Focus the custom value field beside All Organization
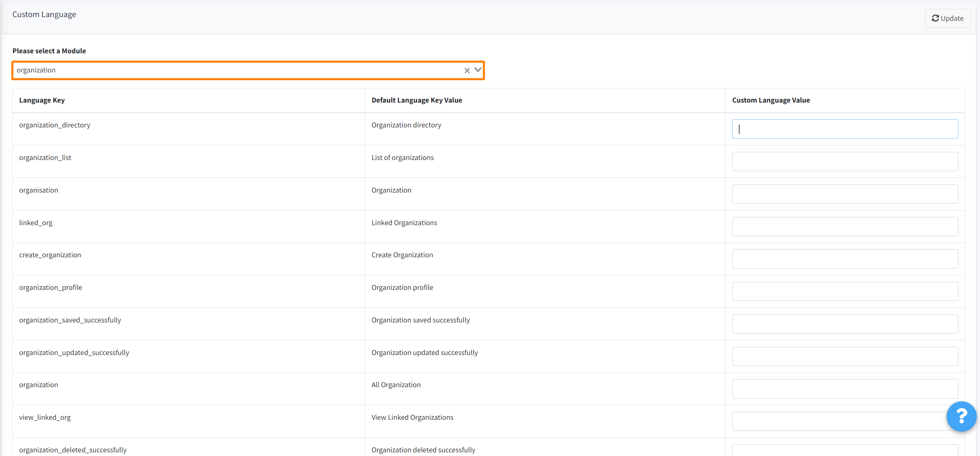980x456 pixels. (845, 389)
